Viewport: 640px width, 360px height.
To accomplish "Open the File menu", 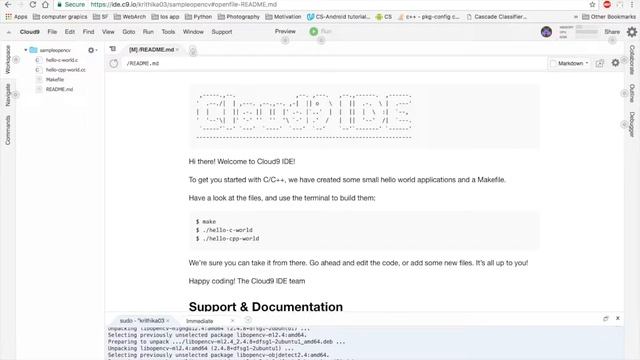I will [x=52, y=32].
